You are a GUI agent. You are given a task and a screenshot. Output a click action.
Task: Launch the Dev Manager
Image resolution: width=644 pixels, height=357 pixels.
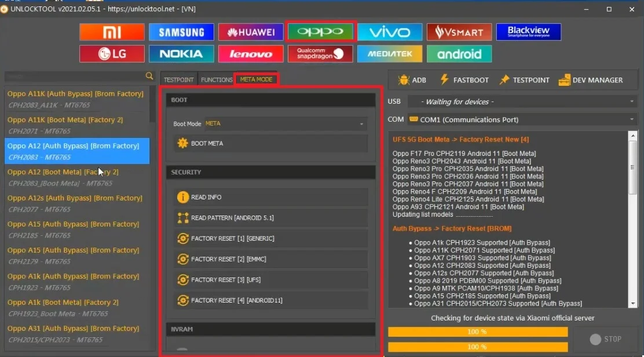591,80
